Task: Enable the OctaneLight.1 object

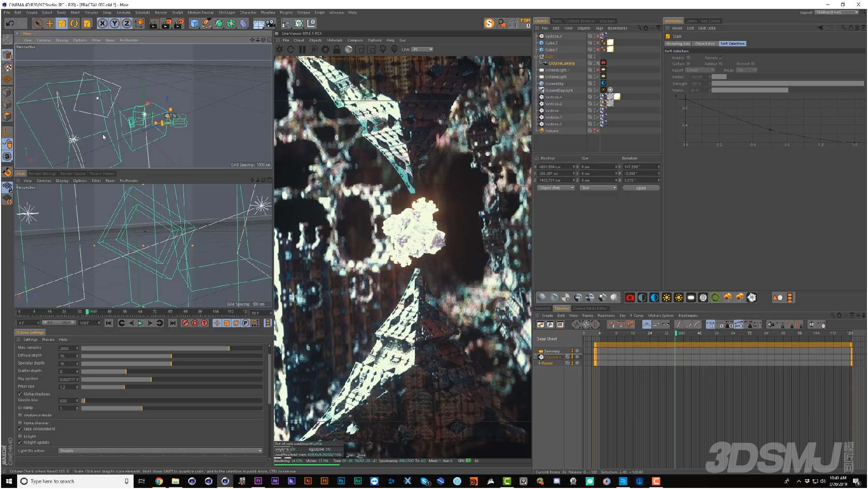Action: tap(598, 70)
